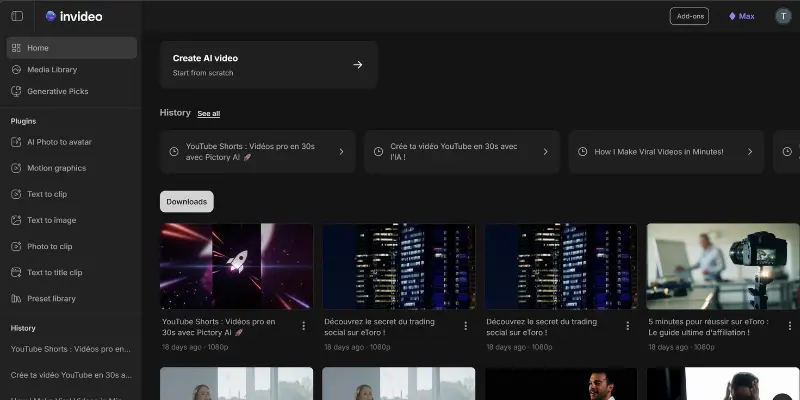Click the Text to clip icon
This screenshot has width=800, height=400.
coord(16,194)
